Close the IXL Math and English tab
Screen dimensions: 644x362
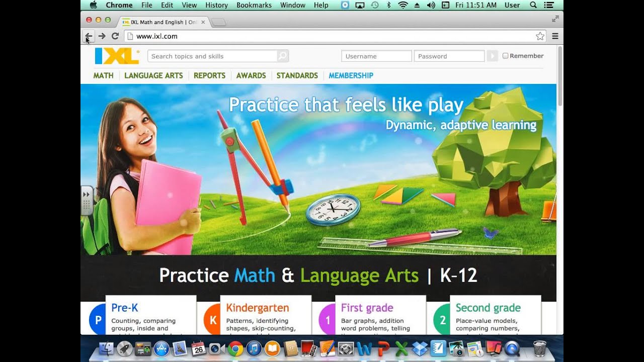coord(203,22)
